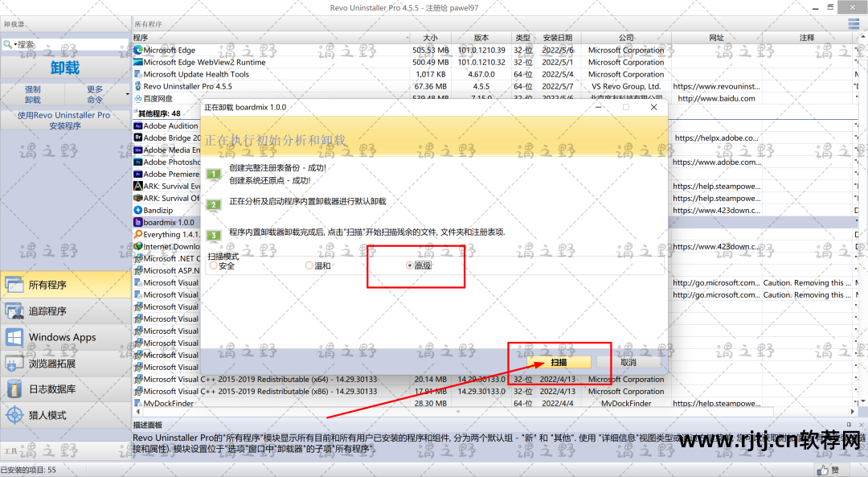Sort by the 类型 column header

pyautogui.click(x=522, y=38)
